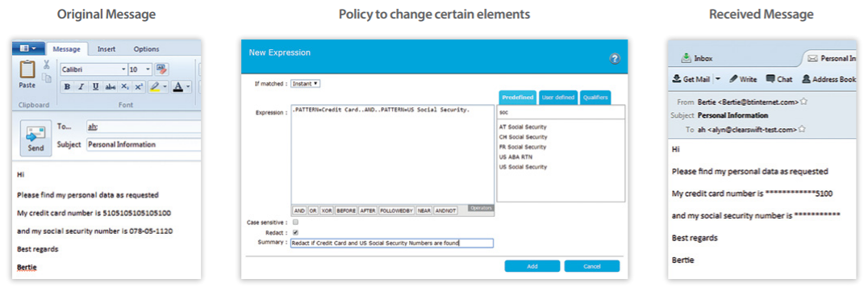Click the Subject field Personal Information
The height and width of the screenshot is (300, 868).
(144, 144)
